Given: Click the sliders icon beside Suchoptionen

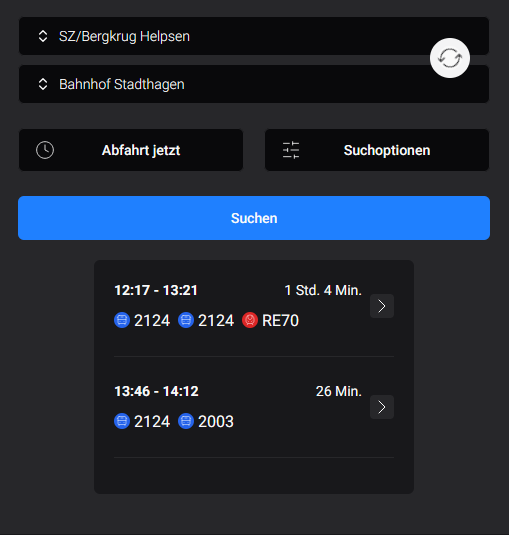Looking at the screenshot, I should click(291, 150).
